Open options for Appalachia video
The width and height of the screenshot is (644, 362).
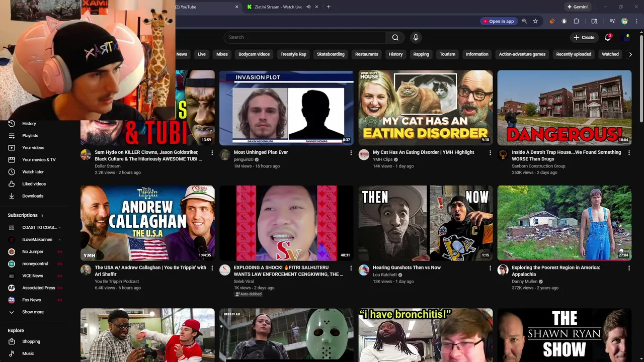629,268
